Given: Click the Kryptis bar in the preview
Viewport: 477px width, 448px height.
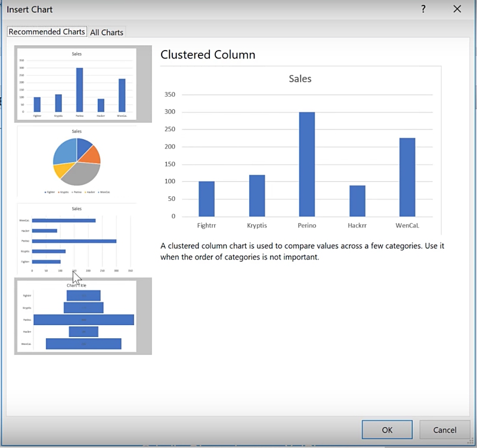Looking at the screenshot, I should 256,196.
